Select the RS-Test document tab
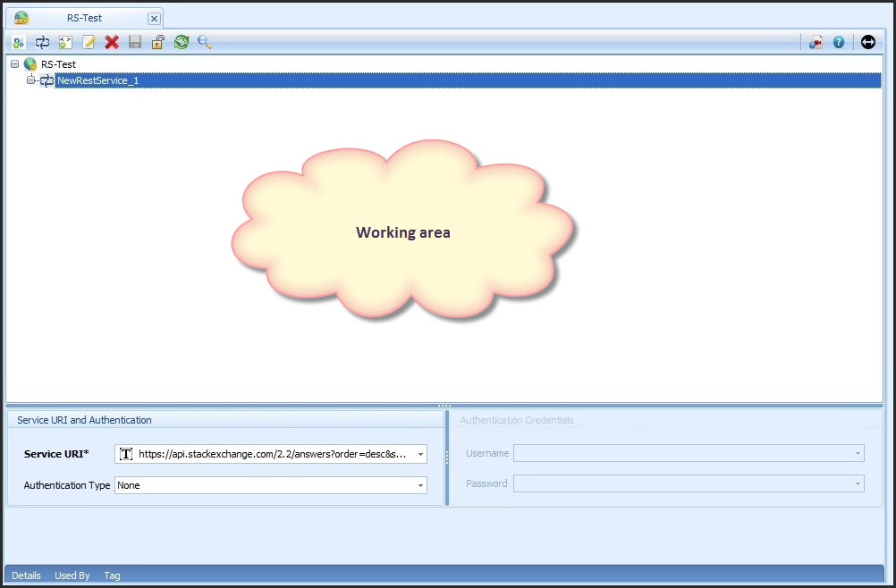This screenshot has height=588, width=896. pyautogui.click(x=84, y=18)
